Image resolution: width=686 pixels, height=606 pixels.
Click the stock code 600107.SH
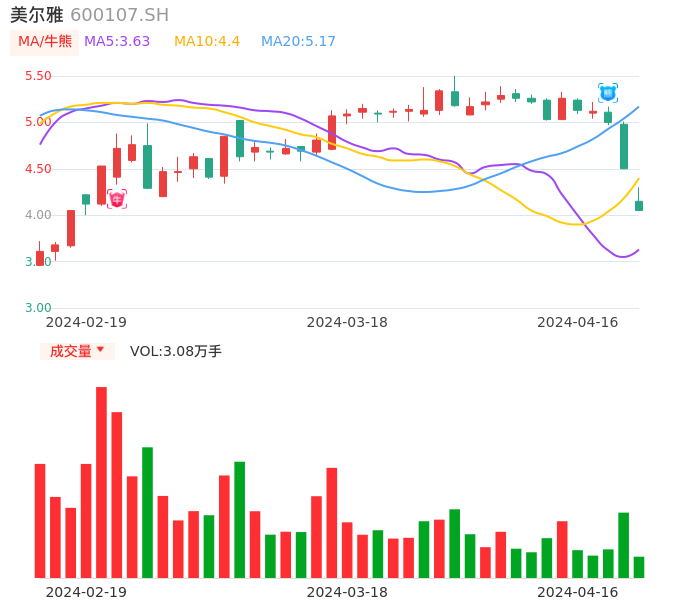120,15
